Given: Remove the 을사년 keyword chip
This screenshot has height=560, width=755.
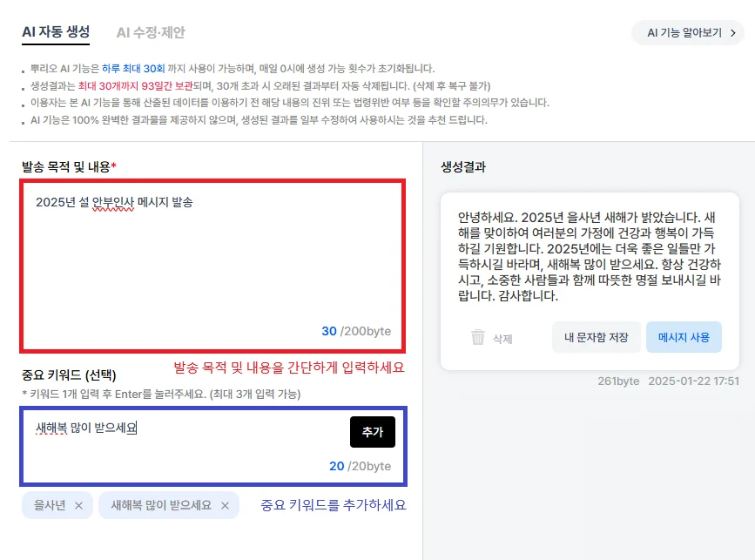Looking at the screenshot, I should point(78,505).
